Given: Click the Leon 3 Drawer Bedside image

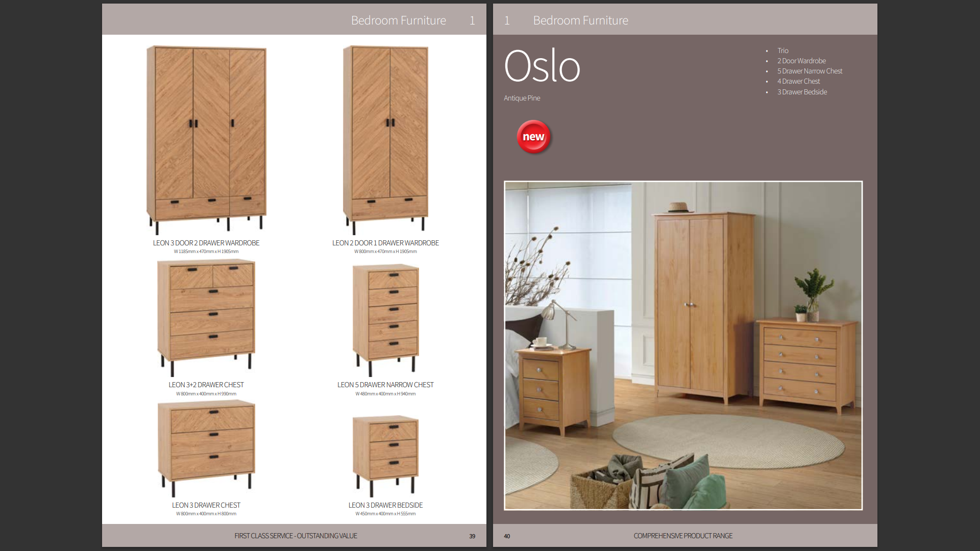Looking at the screenshot, I should (385, 454).
